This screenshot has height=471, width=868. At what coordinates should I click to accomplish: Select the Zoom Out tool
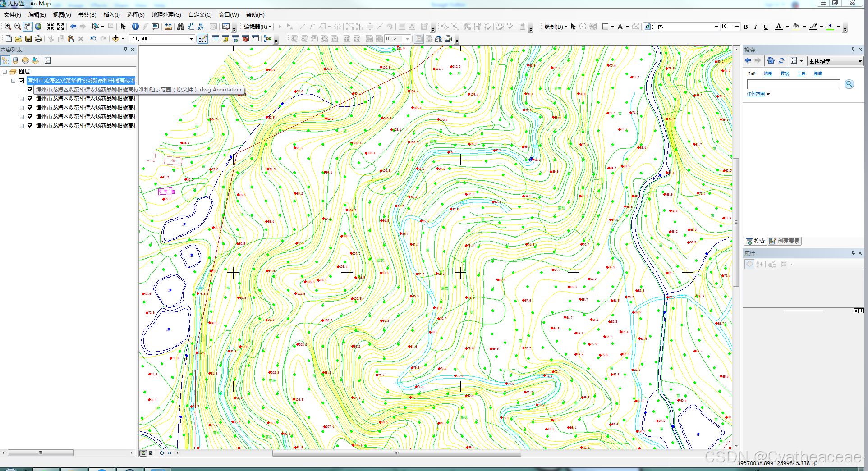click(x=18, y=27)
